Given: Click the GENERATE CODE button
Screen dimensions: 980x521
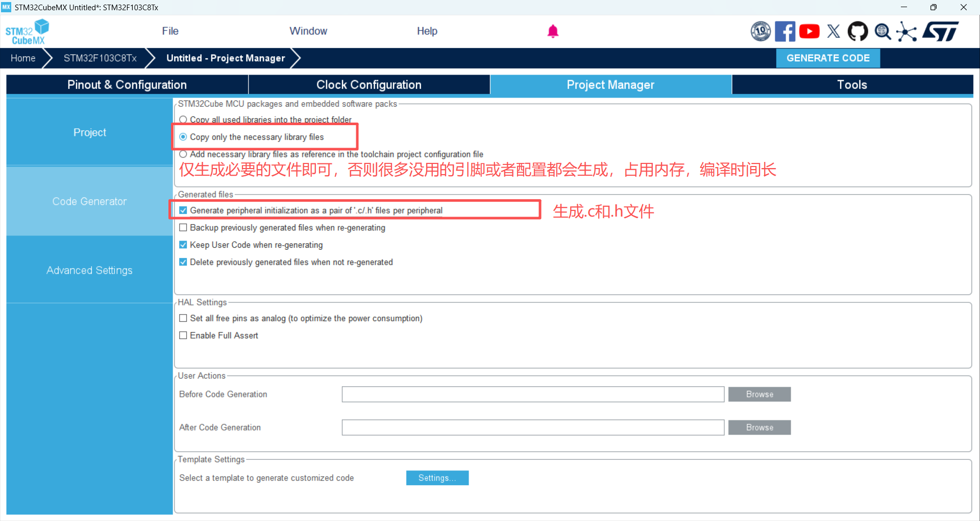Looking at the screenshot, I should (x=828, y=58).
